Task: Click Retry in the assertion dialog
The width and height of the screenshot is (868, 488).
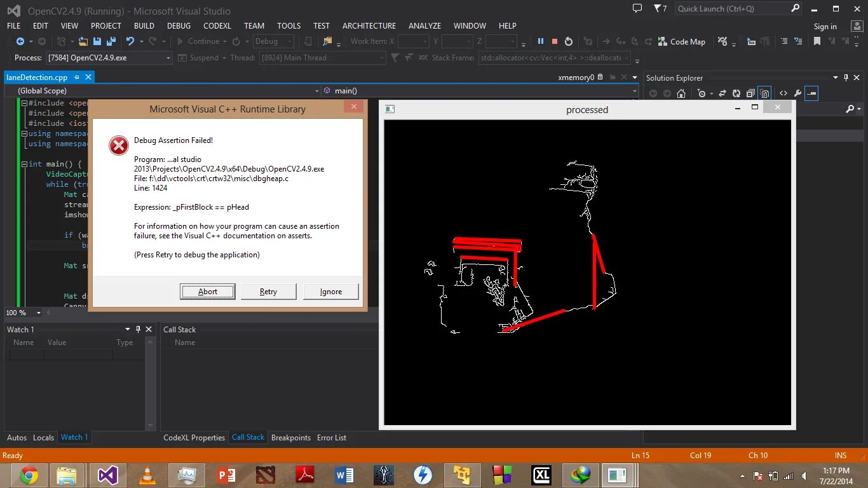Action: click(268, 292)
